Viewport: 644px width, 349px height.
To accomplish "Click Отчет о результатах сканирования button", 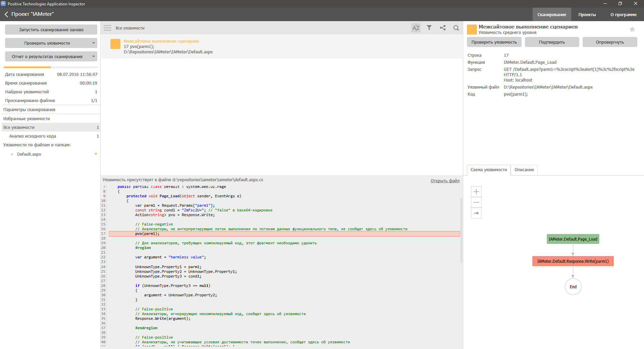I will [x=47, y=56].
